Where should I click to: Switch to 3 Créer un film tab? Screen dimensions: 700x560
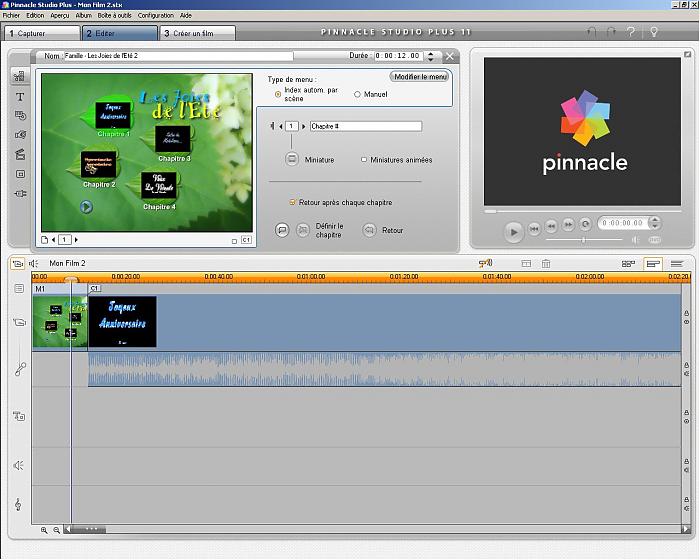coord(197,33)
